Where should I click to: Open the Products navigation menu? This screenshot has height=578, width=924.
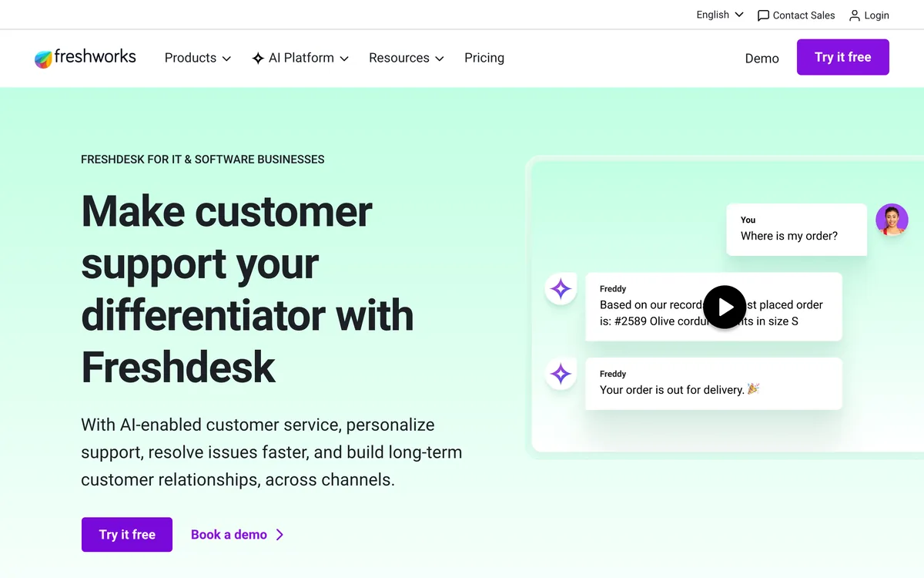pyautogui.click(x=198, y=58)
